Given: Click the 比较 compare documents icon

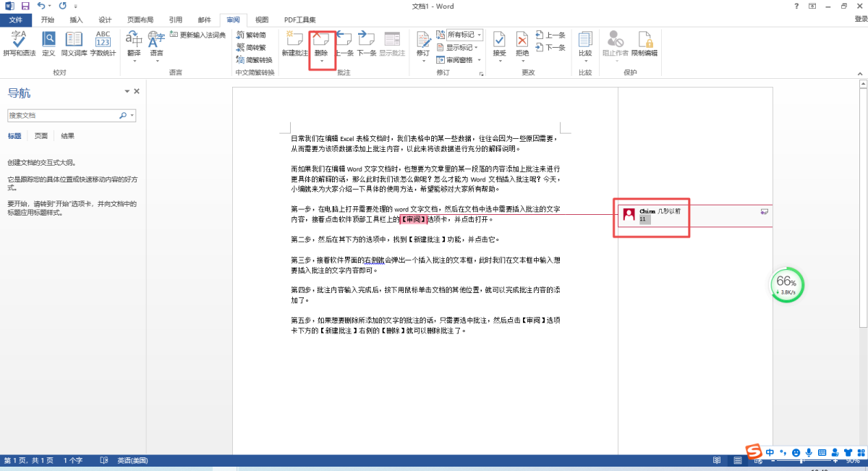Looking at the screenshot, I should click(x=584, y=41).
